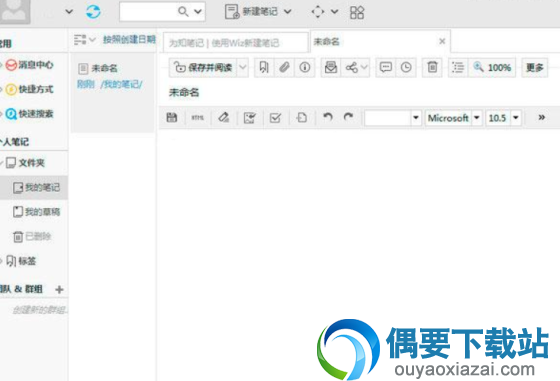View note history clock icon
This screenshot has height=381, width=560.
(x=406, y=67)
